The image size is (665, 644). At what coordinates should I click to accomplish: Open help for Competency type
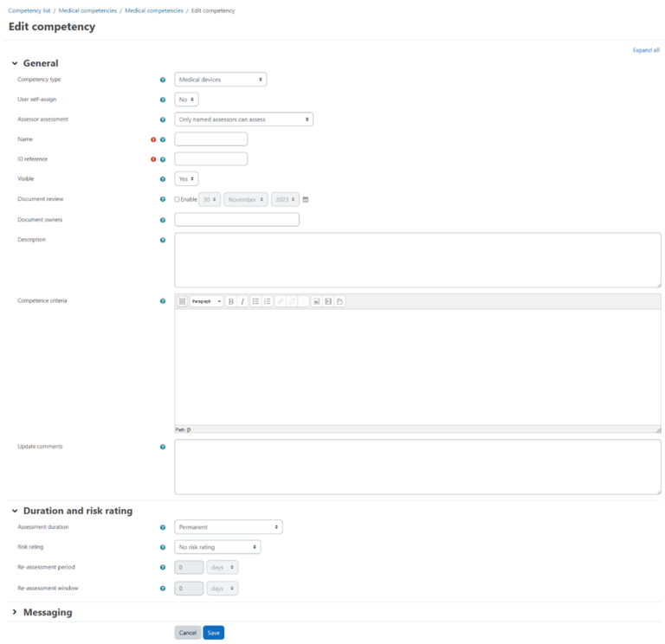163,80
